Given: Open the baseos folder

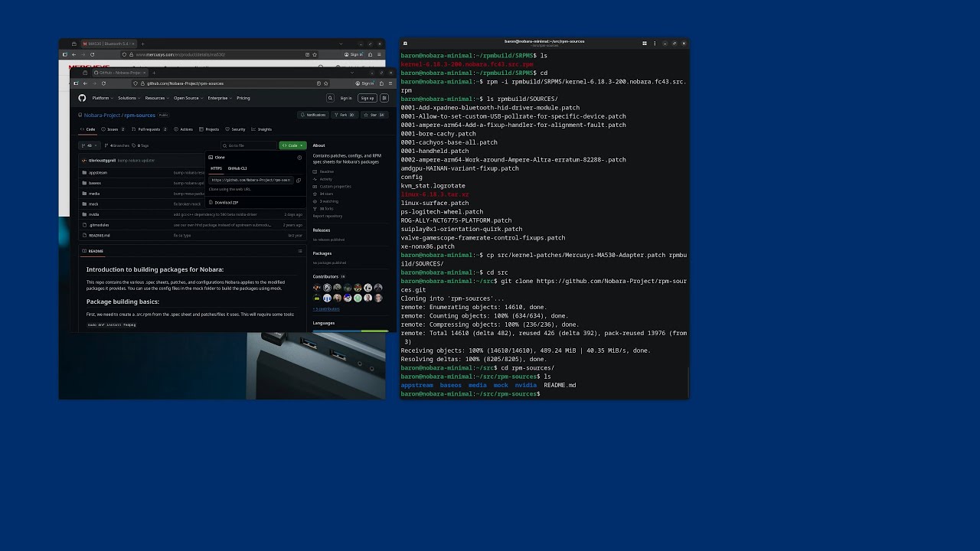Looking at the screenshot, I should click(95, 183).
